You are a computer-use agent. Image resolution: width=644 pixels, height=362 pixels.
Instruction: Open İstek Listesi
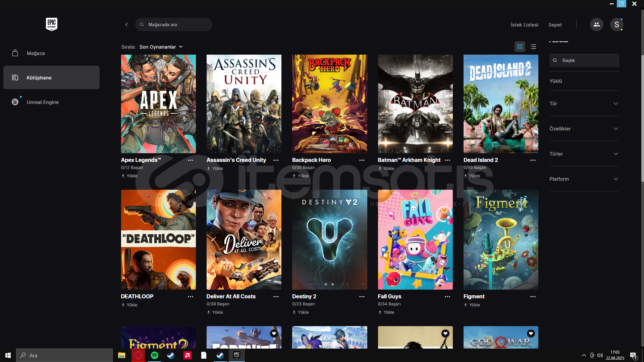point(524,25)
